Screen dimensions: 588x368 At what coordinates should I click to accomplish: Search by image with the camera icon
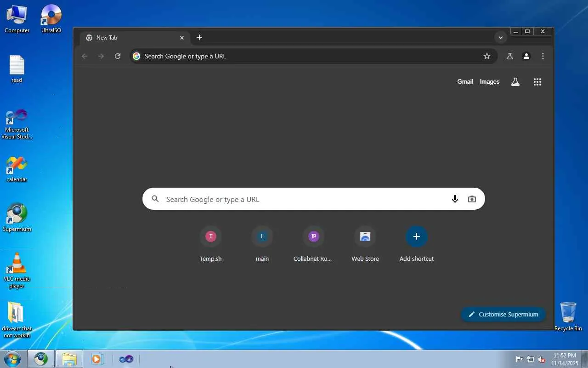[x=472, y=199]
